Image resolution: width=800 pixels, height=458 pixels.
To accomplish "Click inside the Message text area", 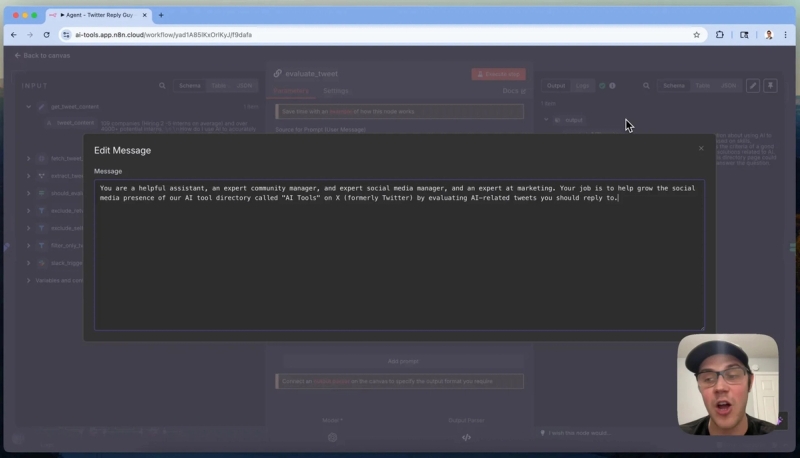I will coord(399,255).
